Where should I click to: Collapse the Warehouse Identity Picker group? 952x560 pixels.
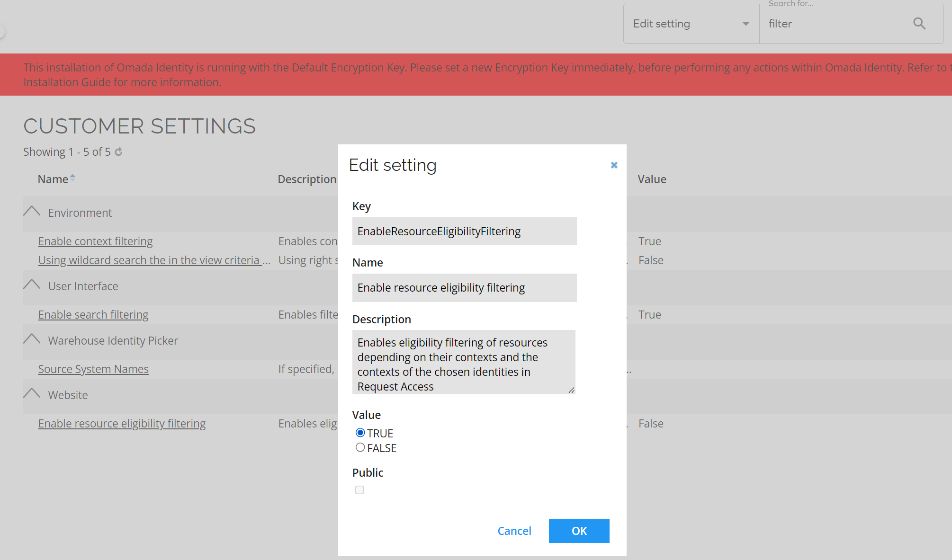(x=32, y=339)
